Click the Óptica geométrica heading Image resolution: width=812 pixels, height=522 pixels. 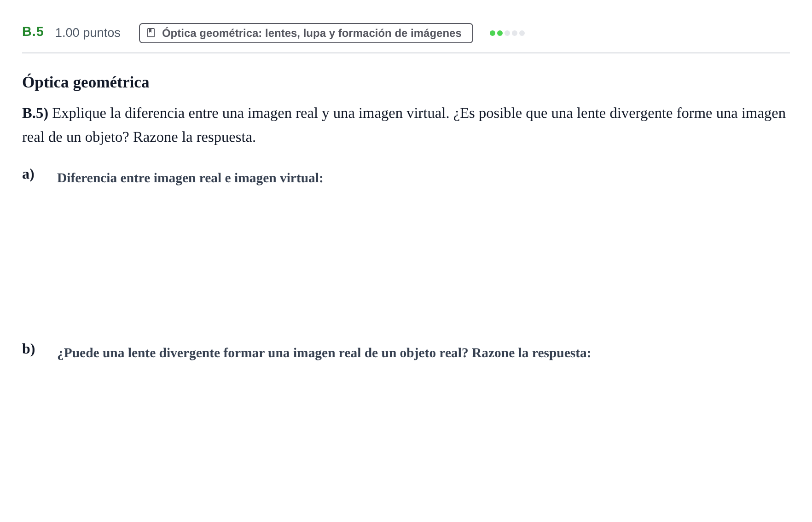coord(86,82)
